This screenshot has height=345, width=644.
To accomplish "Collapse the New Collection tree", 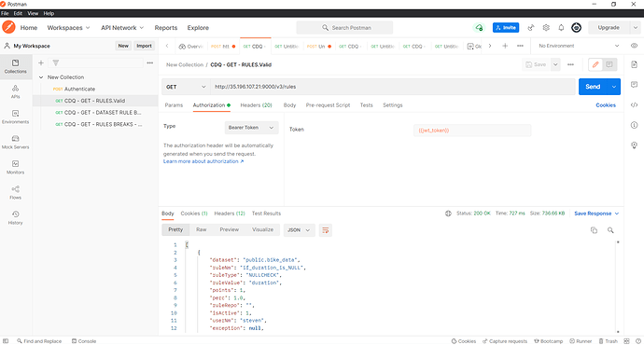I will pos(41,77).
